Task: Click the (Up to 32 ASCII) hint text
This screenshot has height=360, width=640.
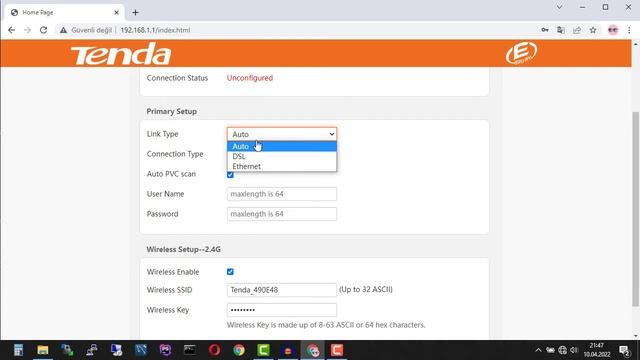Action: click(366, 289)
